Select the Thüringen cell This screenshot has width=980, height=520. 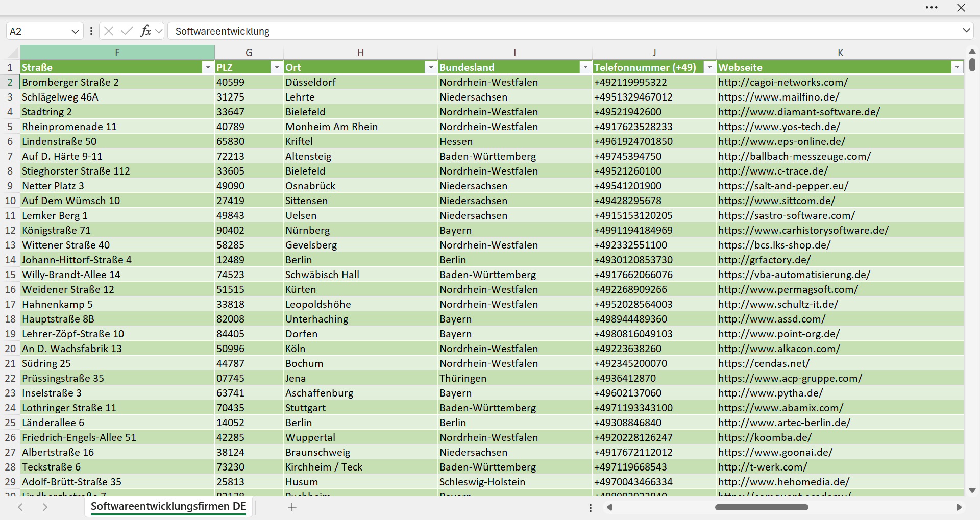click(x=515, y=378)
